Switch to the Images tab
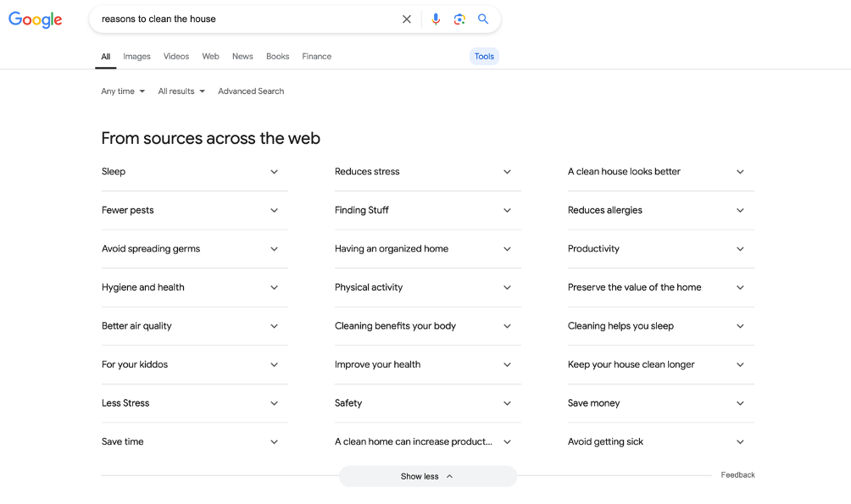 [x=136, y=57]
